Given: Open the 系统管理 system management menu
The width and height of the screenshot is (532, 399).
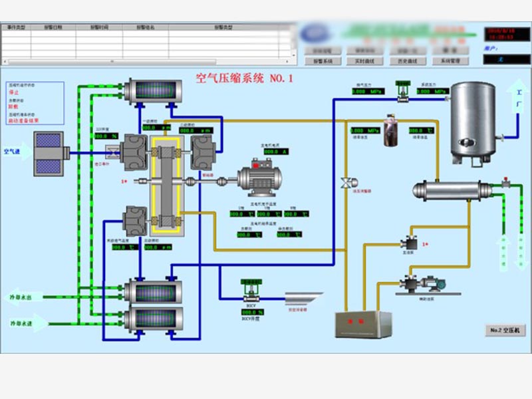Looking at the screenshot, I should [450, 61].
